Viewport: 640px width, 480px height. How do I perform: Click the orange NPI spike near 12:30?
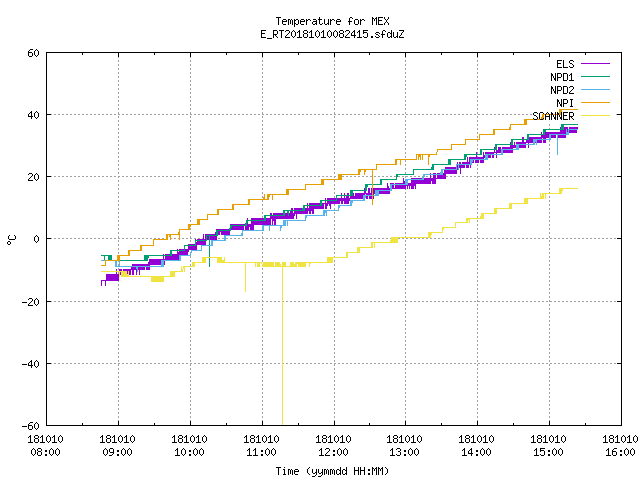pyautogui.click(x=373, y=187)
